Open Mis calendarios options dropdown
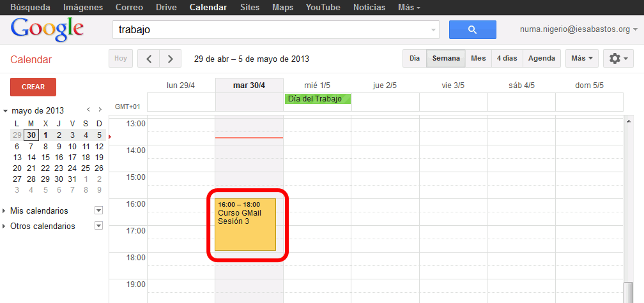The height and width of the screenshot is (303, 644). click(x=98, y=211)
